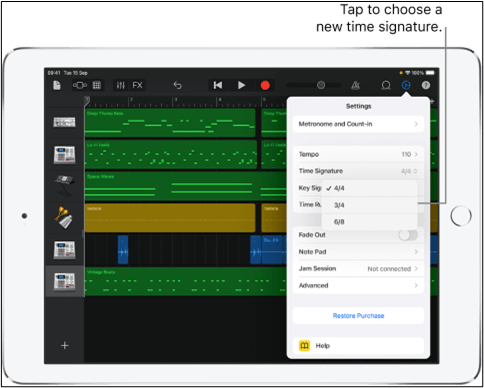Viewport: 484px width, 388px height.
Task: Start playback with Play button
Action: pyautogui.click(x=241, y=85)
